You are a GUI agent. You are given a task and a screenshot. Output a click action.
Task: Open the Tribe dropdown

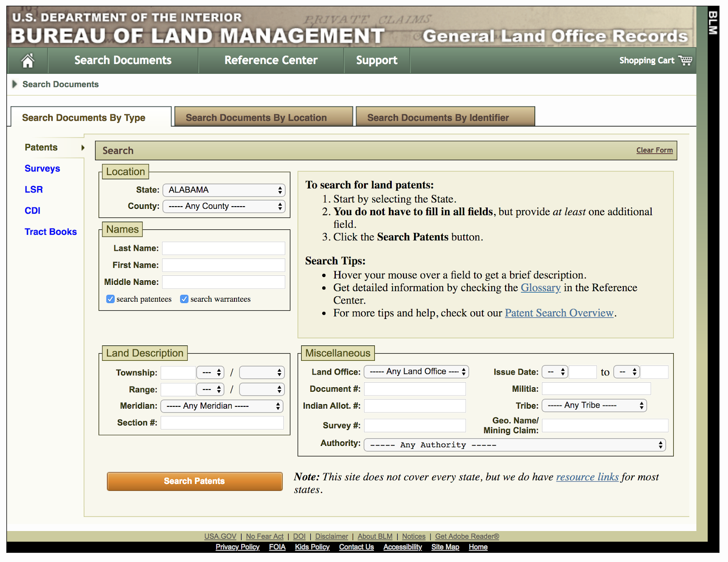tap(594, 405)
